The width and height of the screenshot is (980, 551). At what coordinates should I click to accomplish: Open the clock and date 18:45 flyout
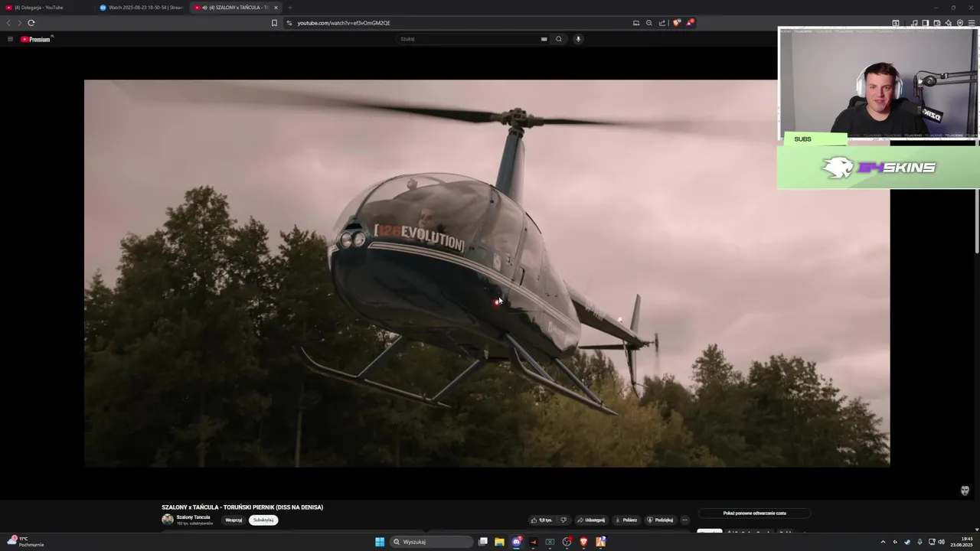coord(961,542)
